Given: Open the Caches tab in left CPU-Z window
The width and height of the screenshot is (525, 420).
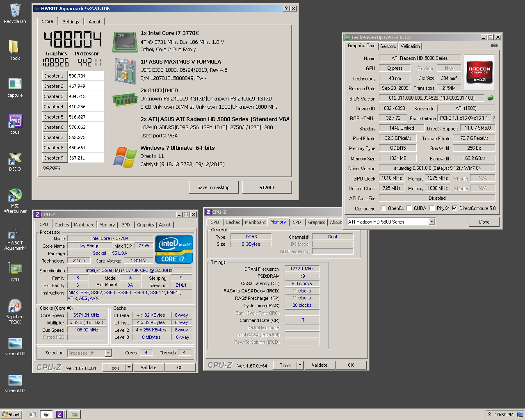Looking at the screenshot, I should (x=62, y=225).
